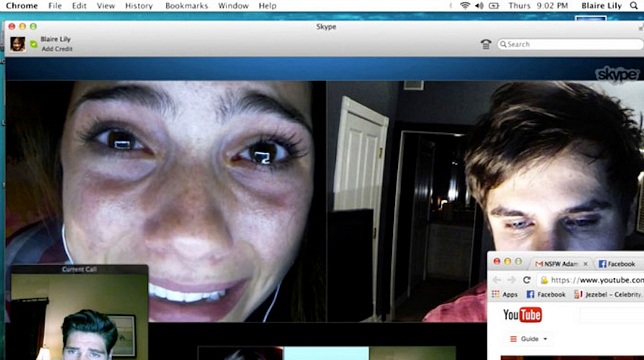This screenshot has height=360, width=644.
Task: Minimize the small Chrome window
Action: (x=507, y=261)
